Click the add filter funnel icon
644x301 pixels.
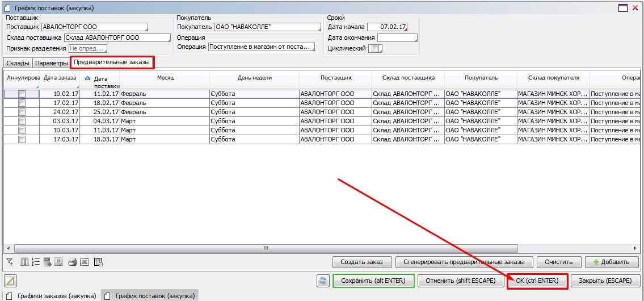click(x=10, y=262)
